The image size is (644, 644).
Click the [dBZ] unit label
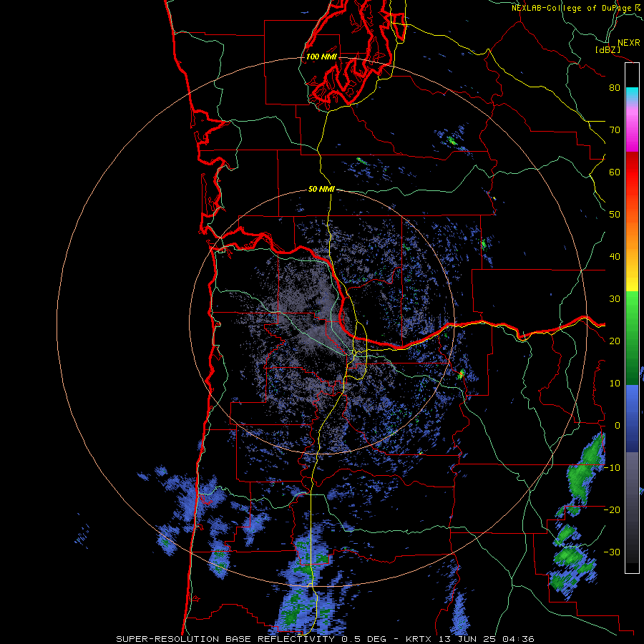(x=608, y=49)
